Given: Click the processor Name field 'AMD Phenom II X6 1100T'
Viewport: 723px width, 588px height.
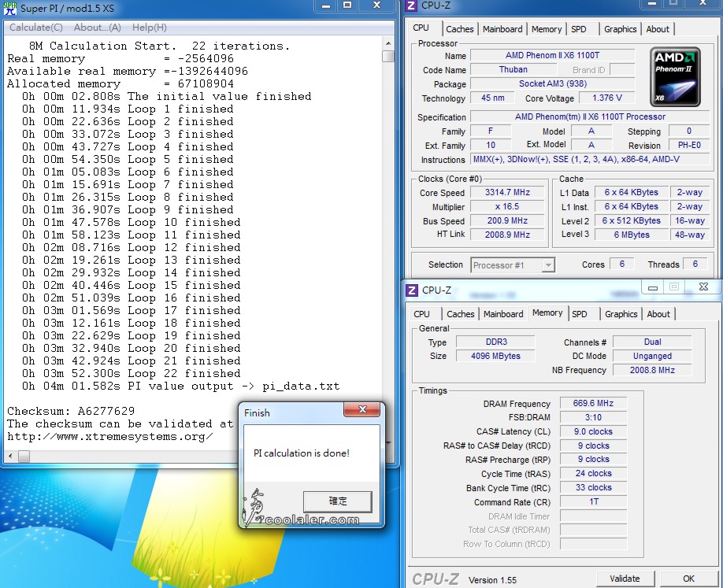Looking at the screenshot, I should [x=552, y=55].
